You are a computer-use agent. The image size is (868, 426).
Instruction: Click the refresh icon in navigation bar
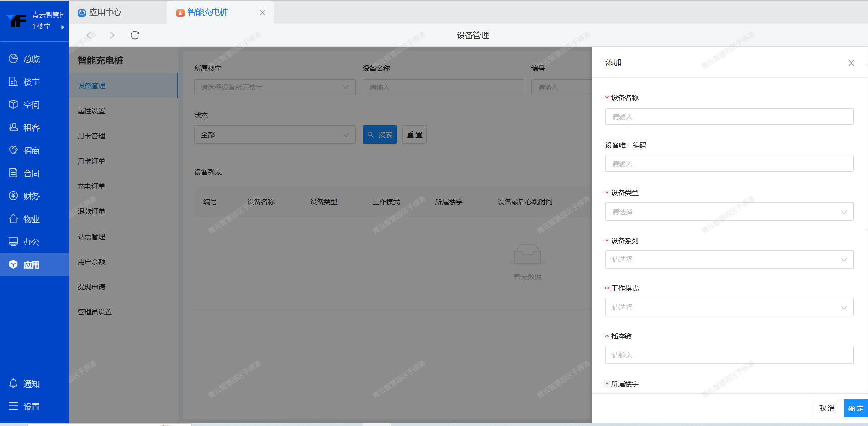pos(135,35)
